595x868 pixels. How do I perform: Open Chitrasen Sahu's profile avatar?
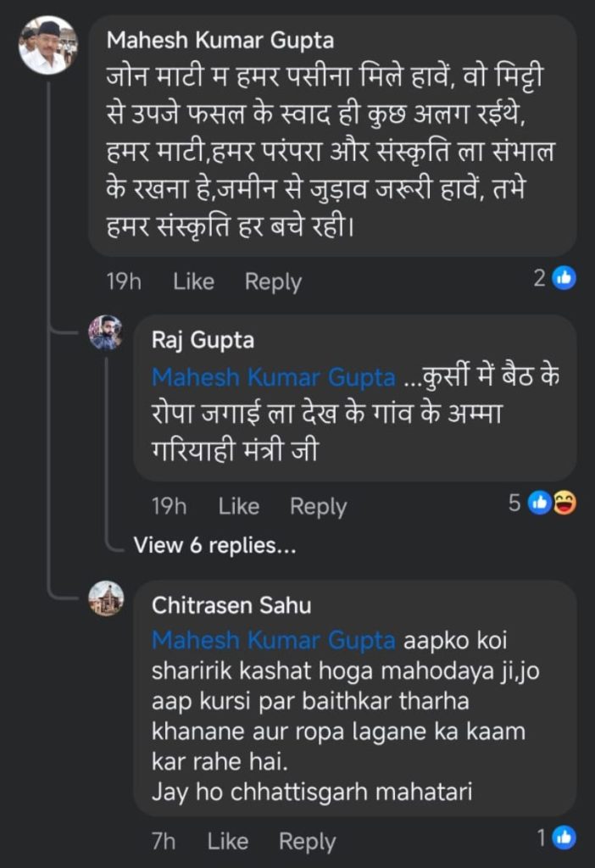(x=106, y=598)
